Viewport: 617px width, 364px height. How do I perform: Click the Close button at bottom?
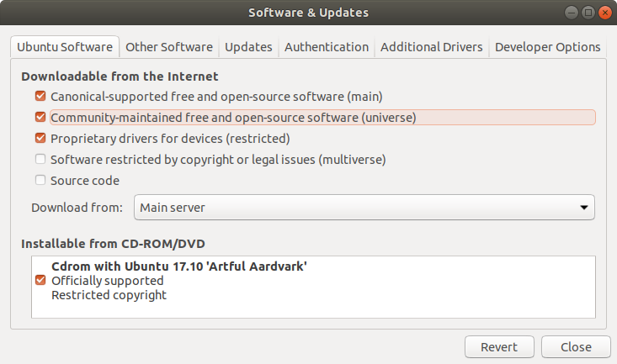point(576,346)
